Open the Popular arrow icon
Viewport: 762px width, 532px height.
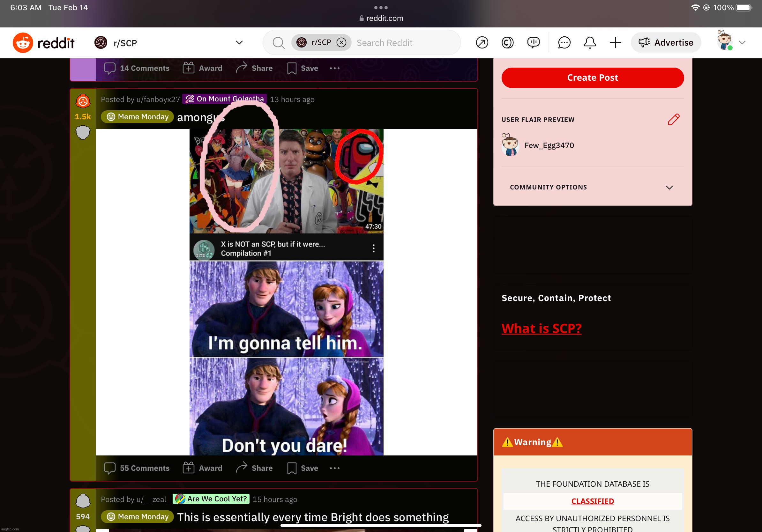[482, 43]
